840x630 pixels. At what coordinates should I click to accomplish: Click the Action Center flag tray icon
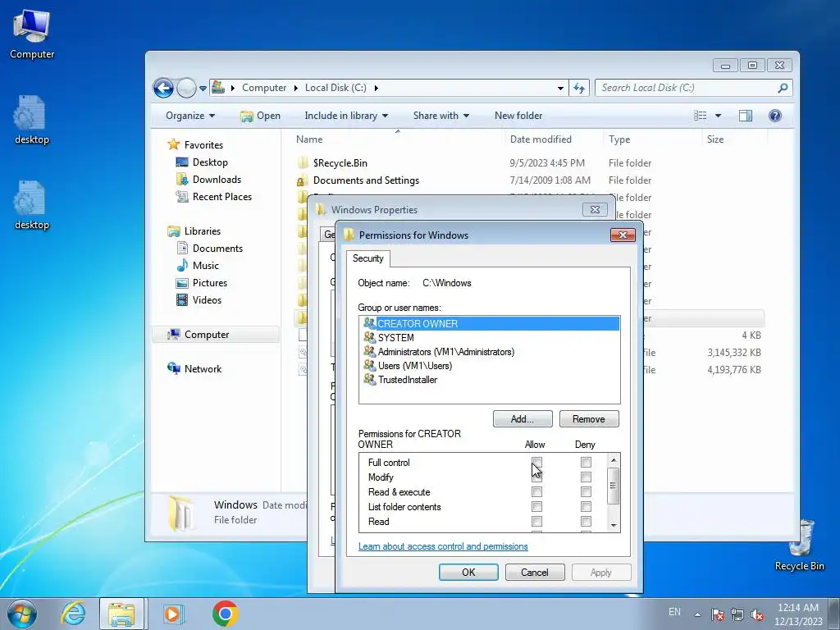point(718,614)
